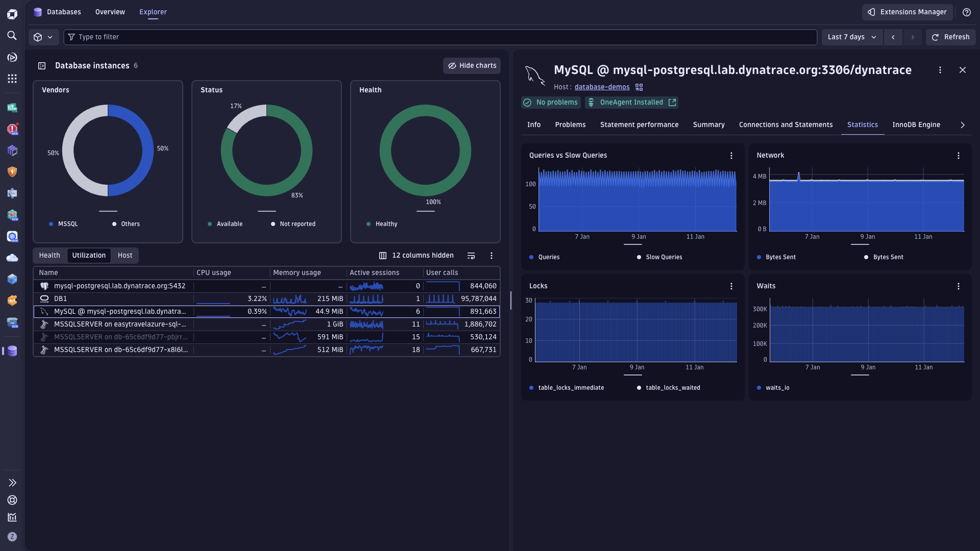Click the search icon in left sidebar

(12, 36)
